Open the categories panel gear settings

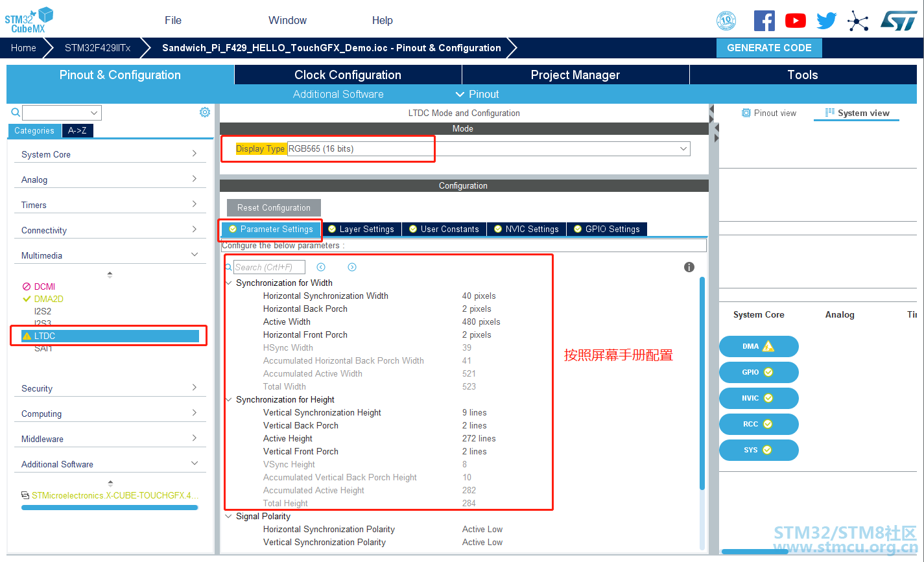pyautogui.click(x=205, y=112)
